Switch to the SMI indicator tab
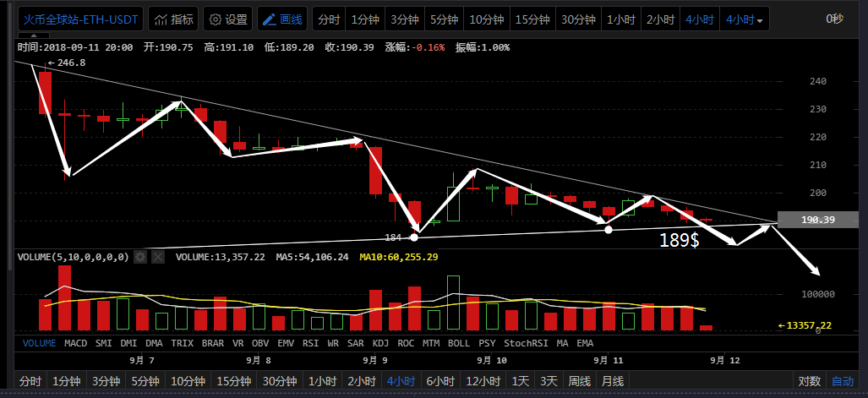This screenshot has width=868, height=398. click(x=104, y=343)
